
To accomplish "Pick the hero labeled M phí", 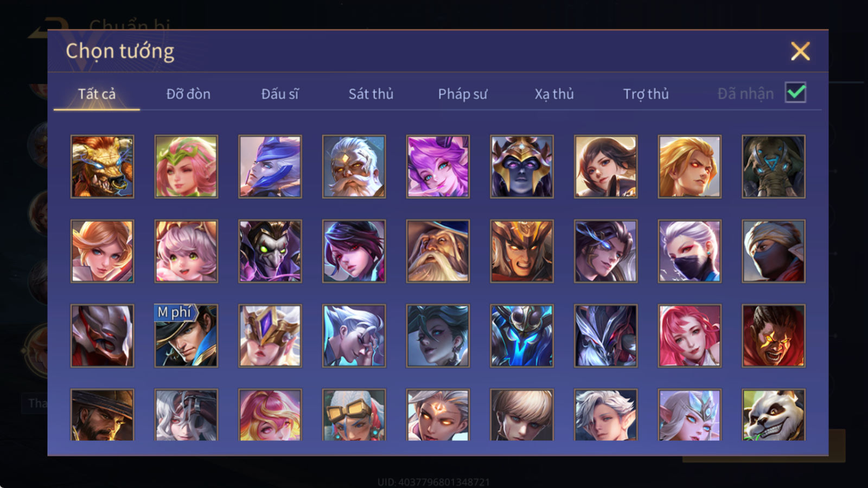I will click(x=186, y=336).
